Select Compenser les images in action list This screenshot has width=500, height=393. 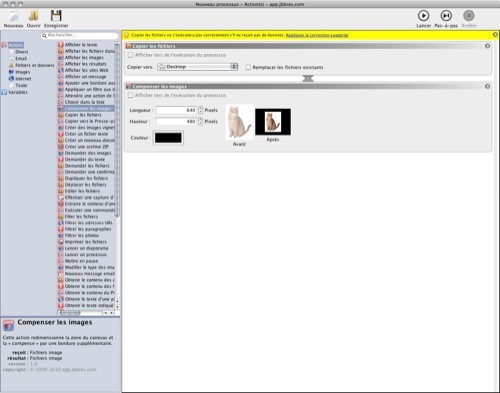86,108
